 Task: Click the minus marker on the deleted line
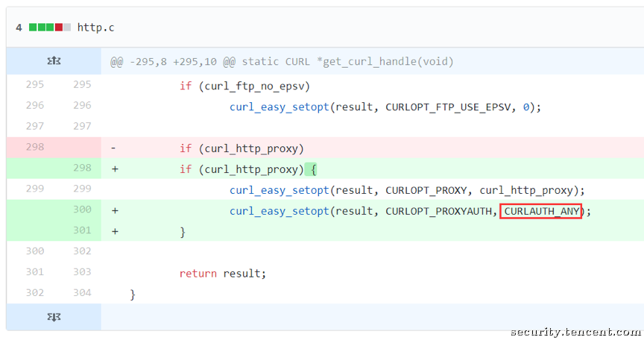point(113,148)
